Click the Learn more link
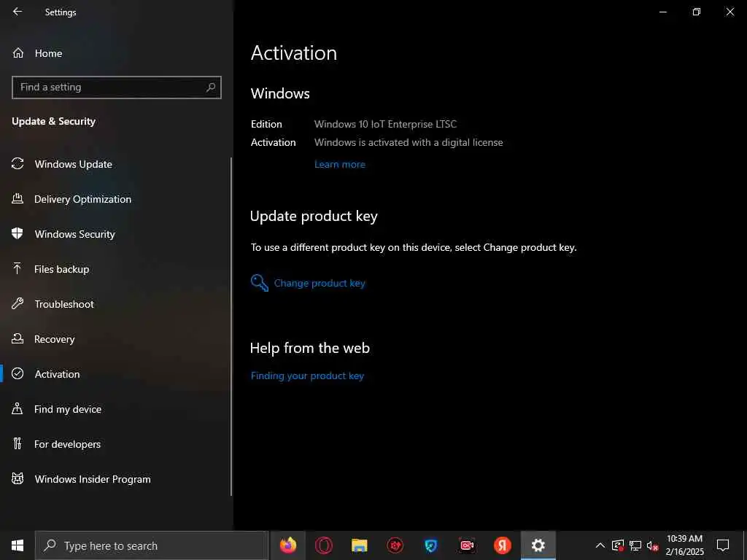 (340, 164)
